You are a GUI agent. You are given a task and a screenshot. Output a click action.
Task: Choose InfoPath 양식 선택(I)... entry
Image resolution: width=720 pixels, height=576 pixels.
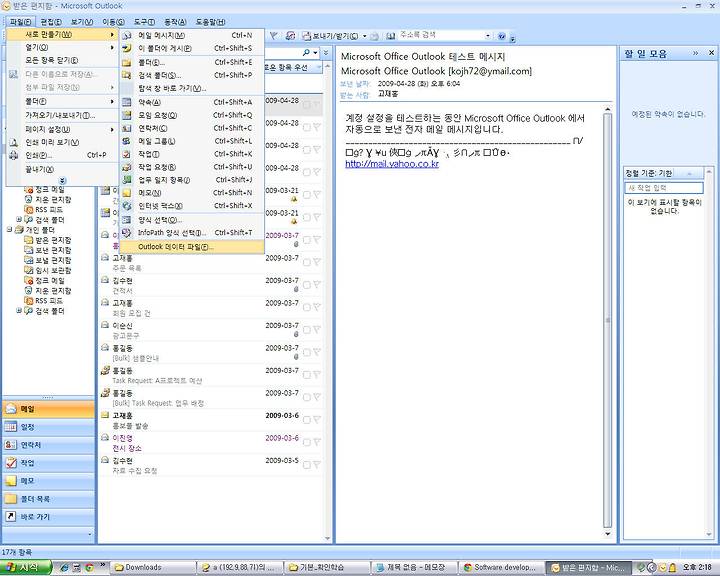pyautogui.click(x=192, y=233)
